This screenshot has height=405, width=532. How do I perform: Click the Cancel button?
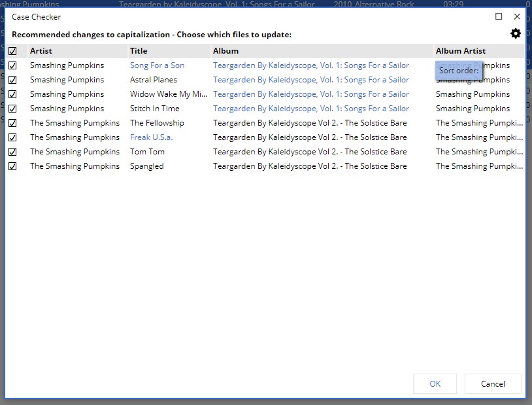click(x=493, y=383)
